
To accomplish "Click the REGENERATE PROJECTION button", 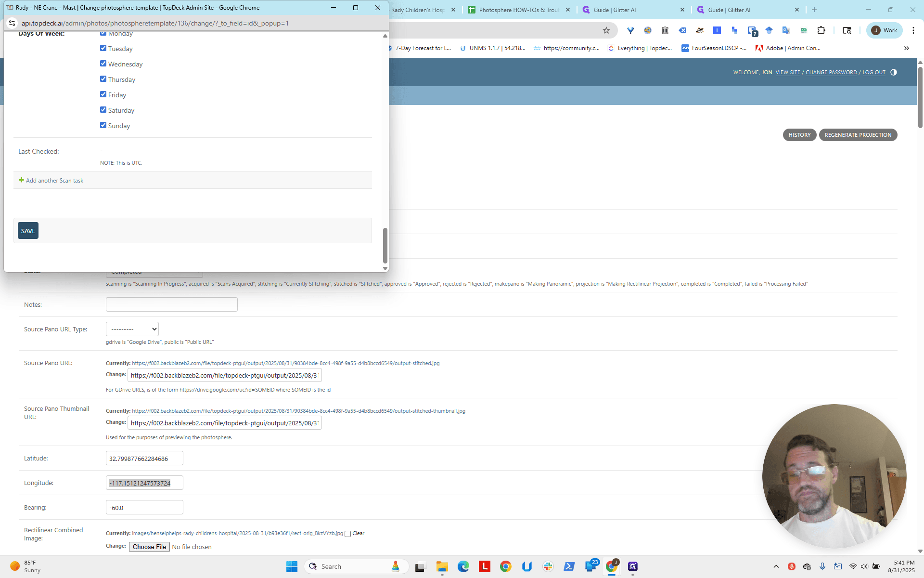I will pyautogui.click(x=858, y=135).
